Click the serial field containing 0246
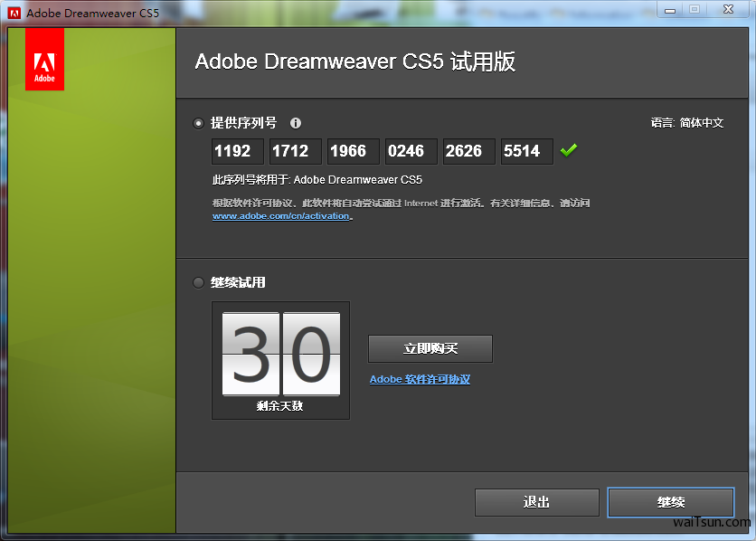This screenshot has width=756, height=541. tap(411, 151)
